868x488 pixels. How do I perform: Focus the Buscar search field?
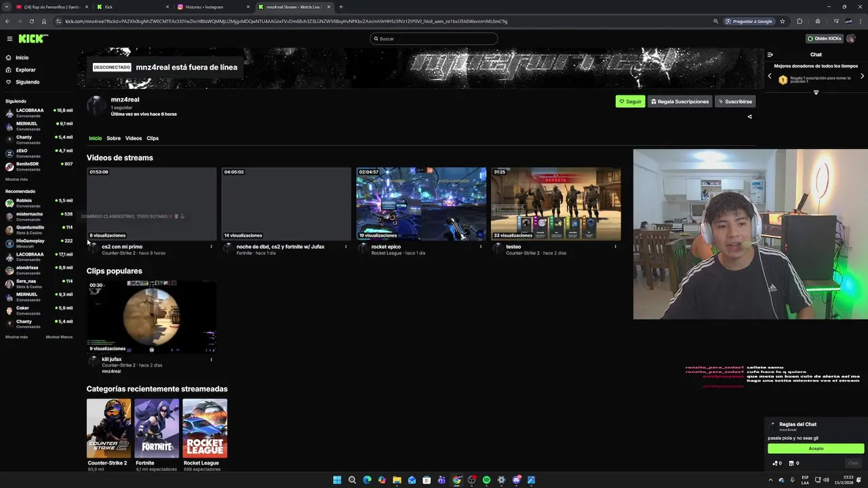click(434, 39)
